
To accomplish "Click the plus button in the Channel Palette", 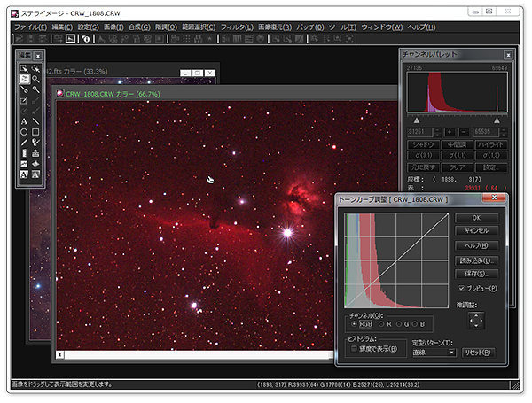I will point(450,132).
